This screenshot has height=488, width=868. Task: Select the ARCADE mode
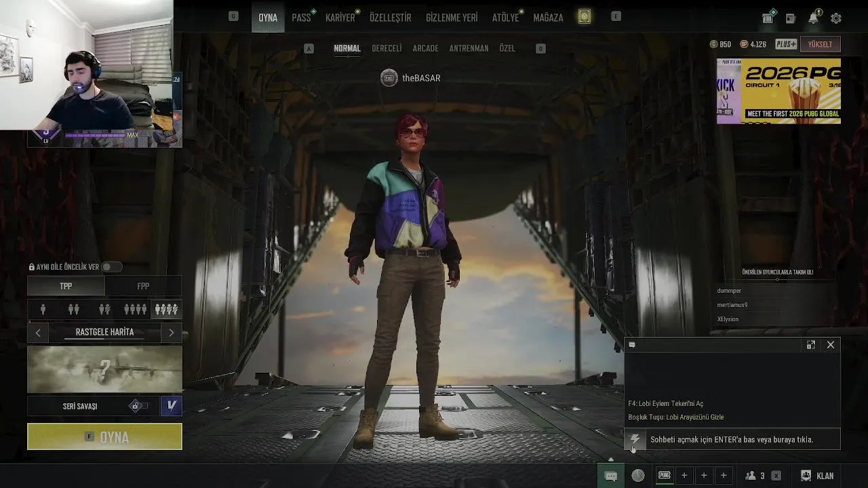[x=425, y=49]
